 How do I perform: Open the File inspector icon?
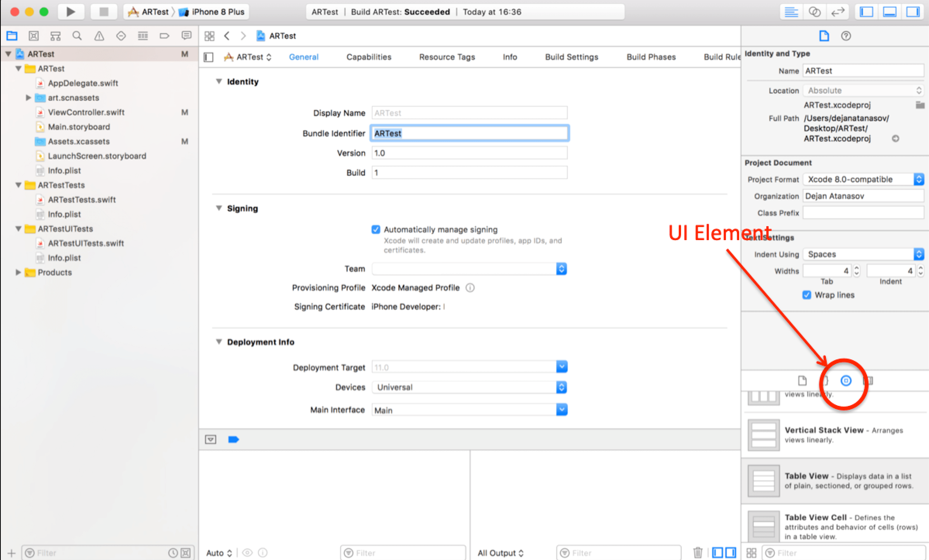click(x=824, y=36)
